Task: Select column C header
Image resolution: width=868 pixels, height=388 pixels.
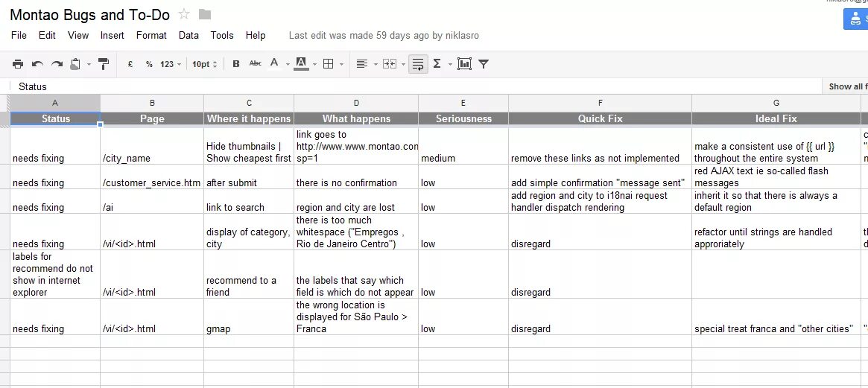Action: click(x=249, y=102)
